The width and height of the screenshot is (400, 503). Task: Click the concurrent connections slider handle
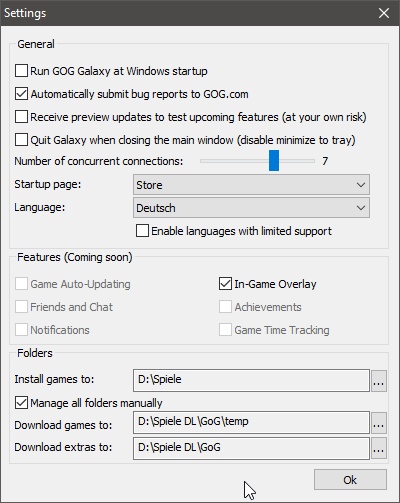[274, 160]
